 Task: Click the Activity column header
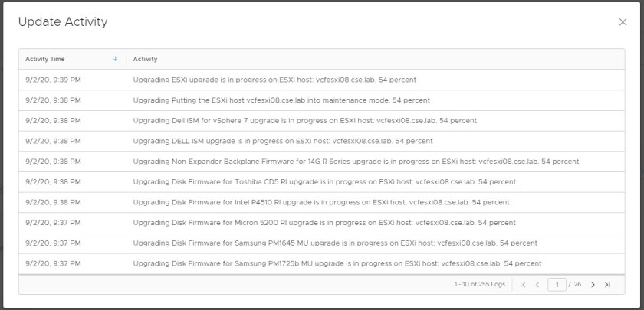[x=146, y=59]
